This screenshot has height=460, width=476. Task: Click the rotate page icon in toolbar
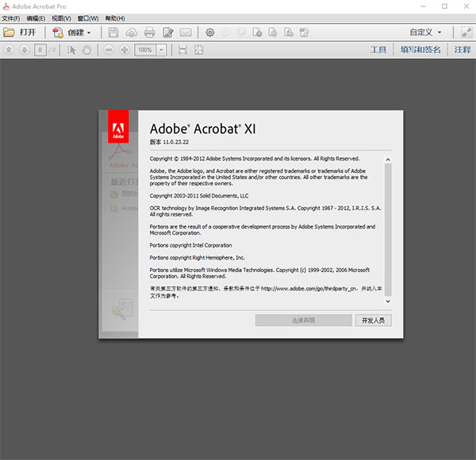pyautogui.click(x=273, y=33)
